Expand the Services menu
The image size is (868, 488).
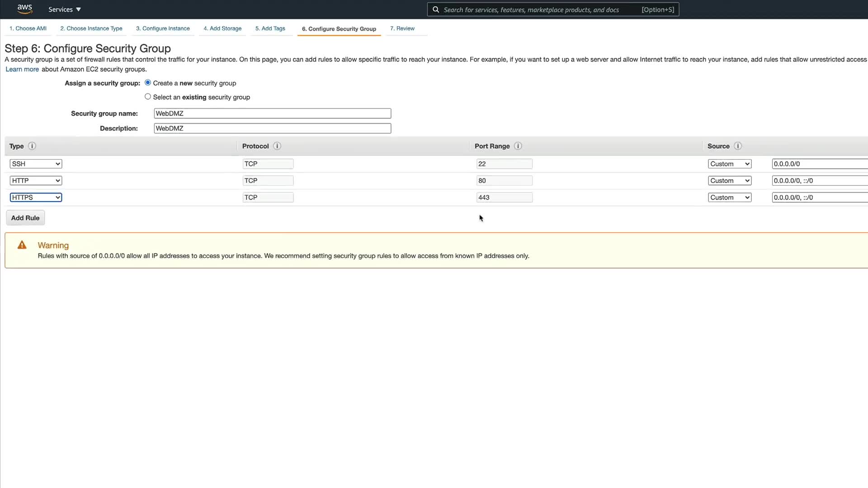65,9
